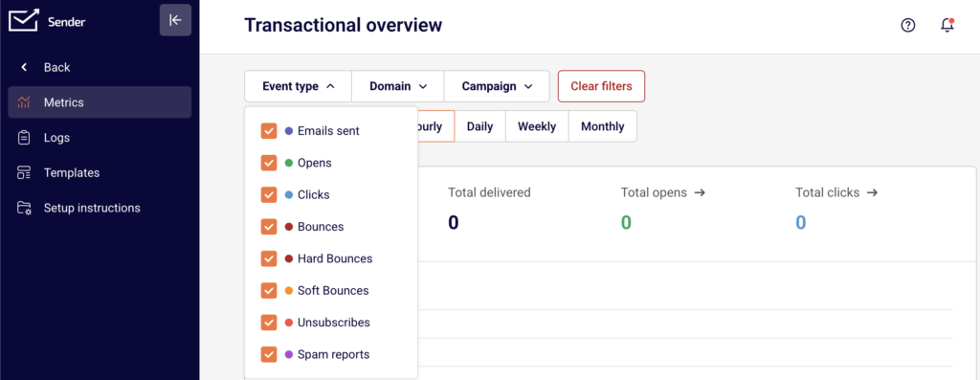Collapse the sidebar with the arrow button

(x=176, y=20)
